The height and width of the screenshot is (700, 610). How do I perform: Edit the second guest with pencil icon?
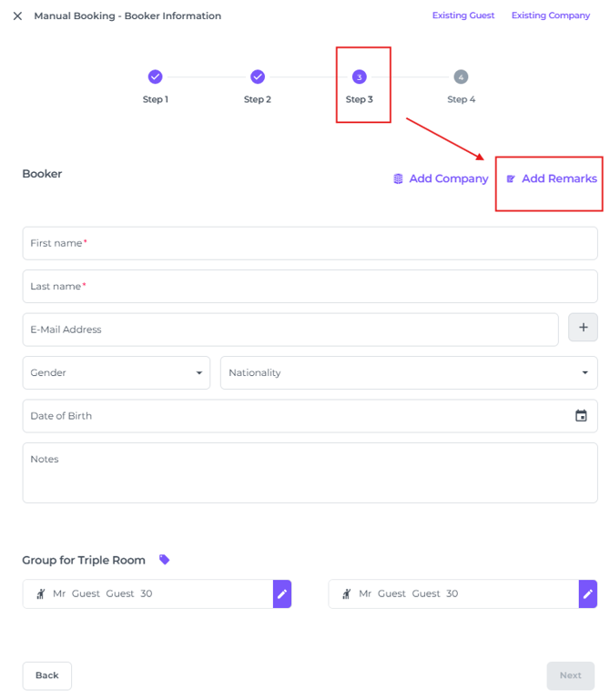pos(588,593)
